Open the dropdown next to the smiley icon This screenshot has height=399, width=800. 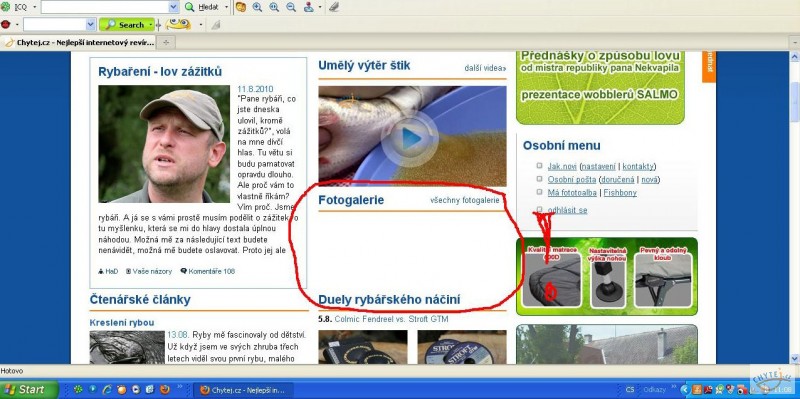point(201,24)
